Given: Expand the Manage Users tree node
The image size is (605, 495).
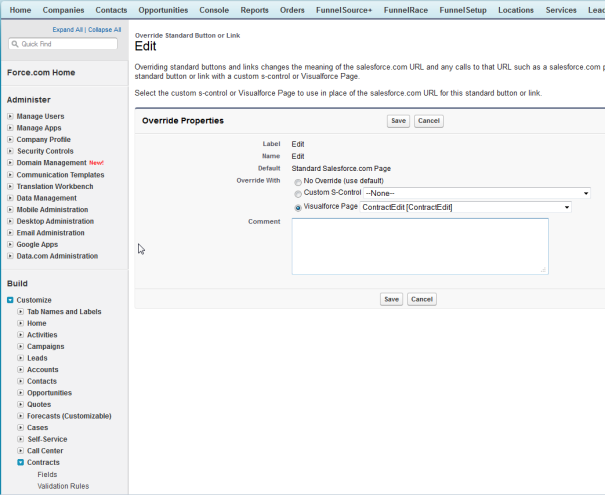Looking at the screenshot, I should tap(10, 116).
